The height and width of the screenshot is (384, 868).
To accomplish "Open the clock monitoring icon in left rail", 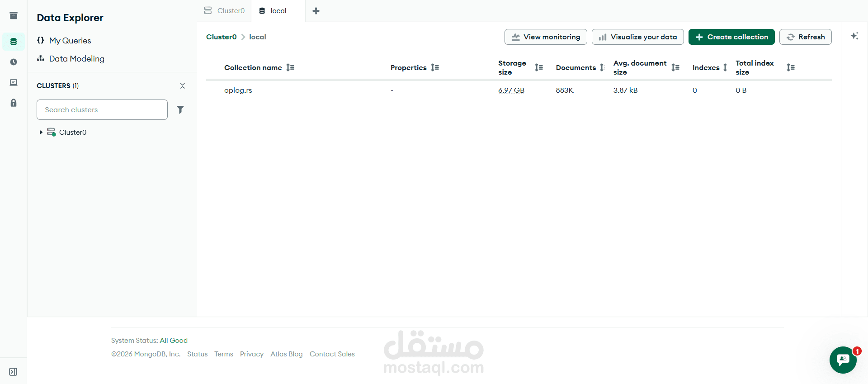I will [14, 62].
